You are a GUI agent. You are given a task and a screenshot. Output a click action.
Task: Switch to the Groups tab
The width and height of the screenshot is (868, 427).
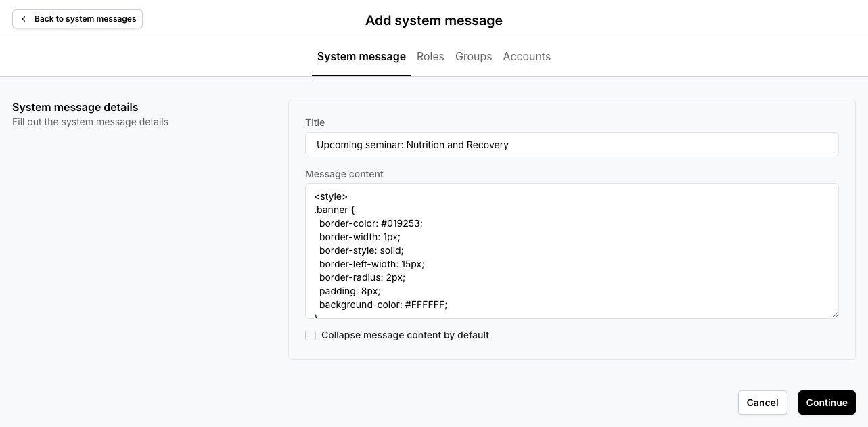pos(474,57)
